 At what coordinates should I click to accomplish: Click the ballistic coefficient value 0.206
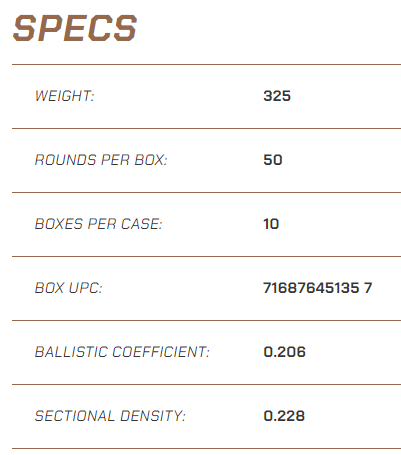pos(284,352)
